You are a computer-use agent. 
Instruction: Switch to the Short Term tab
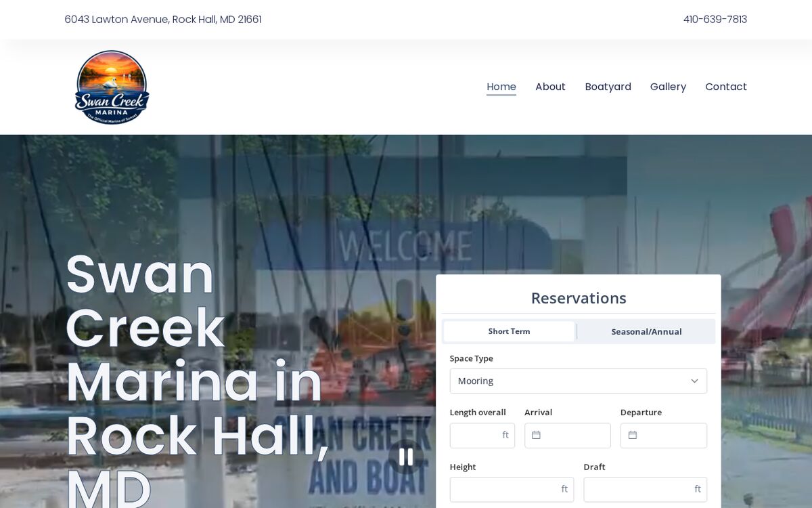tap(509, 332)
